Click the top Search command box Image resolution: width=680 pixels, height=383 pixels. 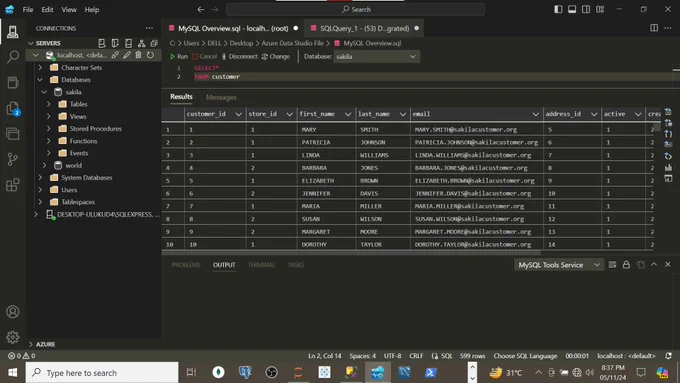[x=356, y=9]
